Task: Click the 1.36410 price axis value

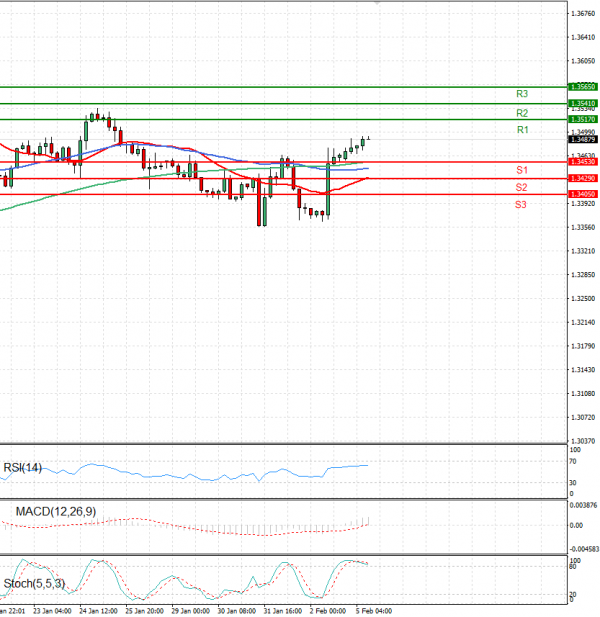Action: (583, 37)
